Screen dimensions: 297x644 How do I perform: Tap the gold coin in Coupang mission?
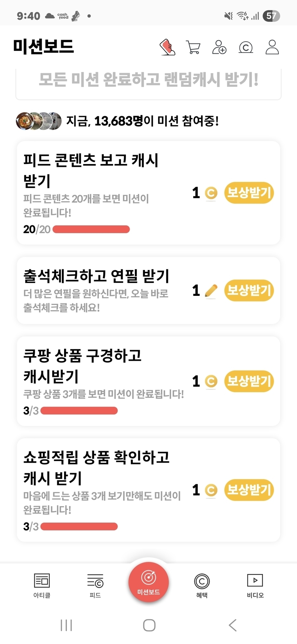click(211, 381)
